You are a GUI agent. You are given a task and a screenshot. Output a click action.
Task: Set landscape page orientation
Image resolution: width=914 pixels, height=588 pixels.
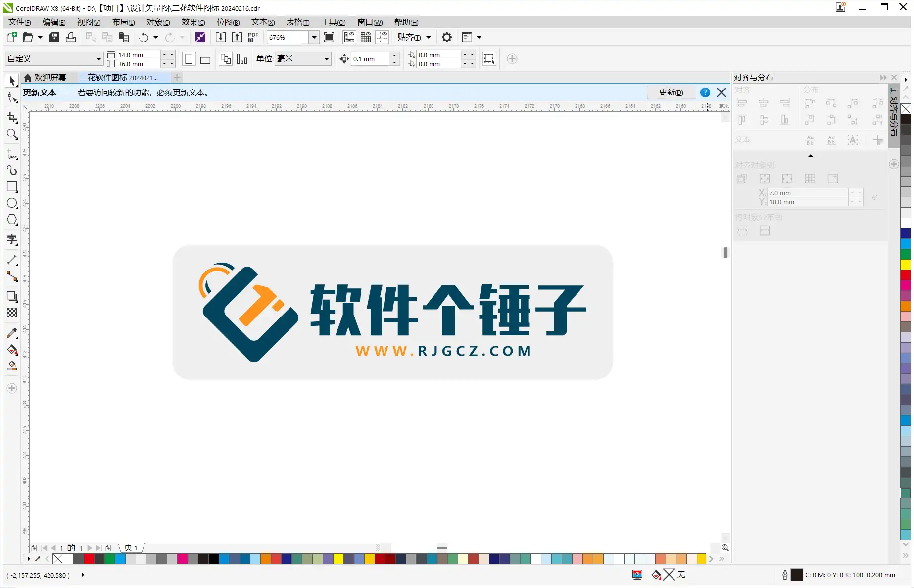tap(205, 59)
